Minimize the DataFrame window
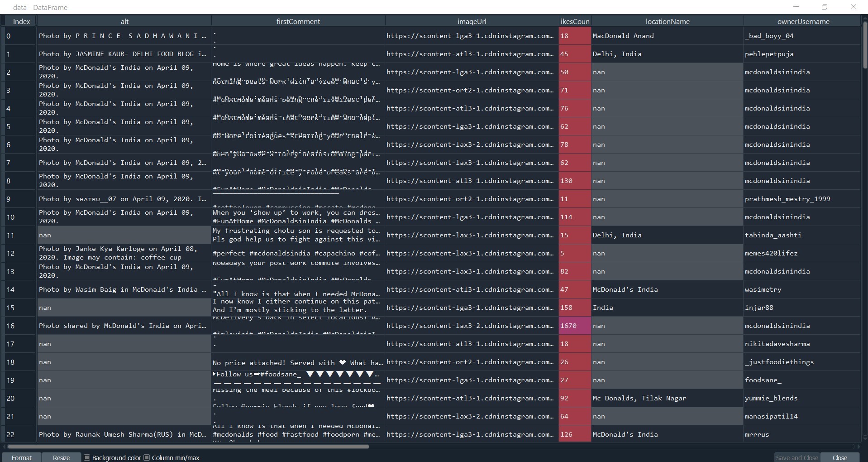This screenshot has height=462, width=868. (796, 7)
